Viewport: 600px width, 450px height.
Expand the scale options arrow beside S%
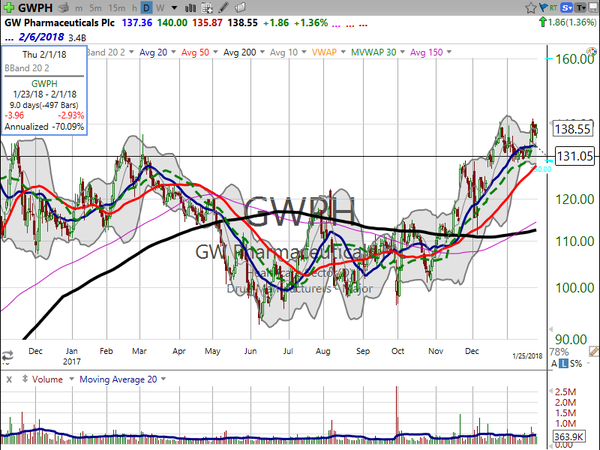pyautogui.click(x=589, y=364)
